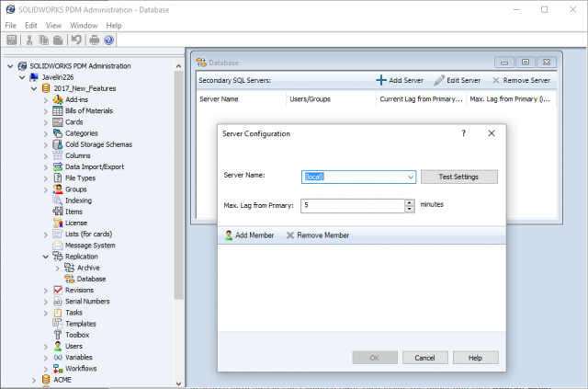Viewport: 588px width, 389px height.
Task: Click the Users/Groups column header
Action: [x=331, y=99]
